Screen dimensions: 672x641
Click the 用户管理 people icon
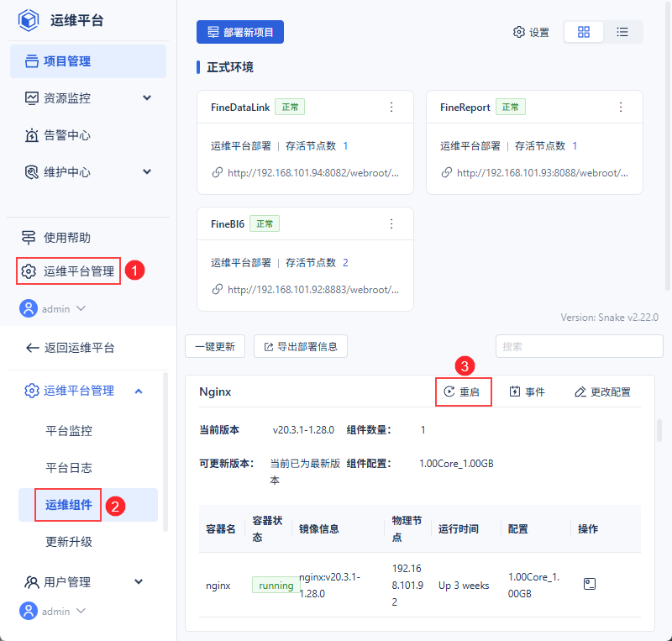point(32,582)
